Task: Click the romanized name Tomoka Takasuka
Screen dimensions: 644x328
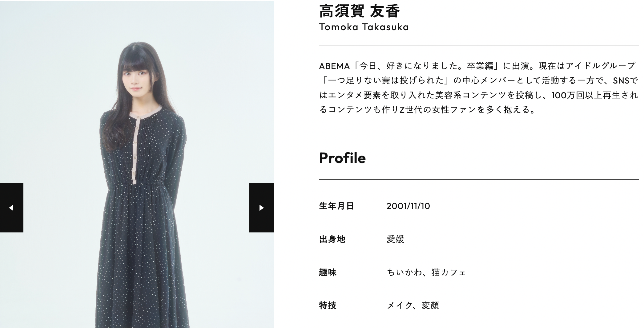Action: 364,27
